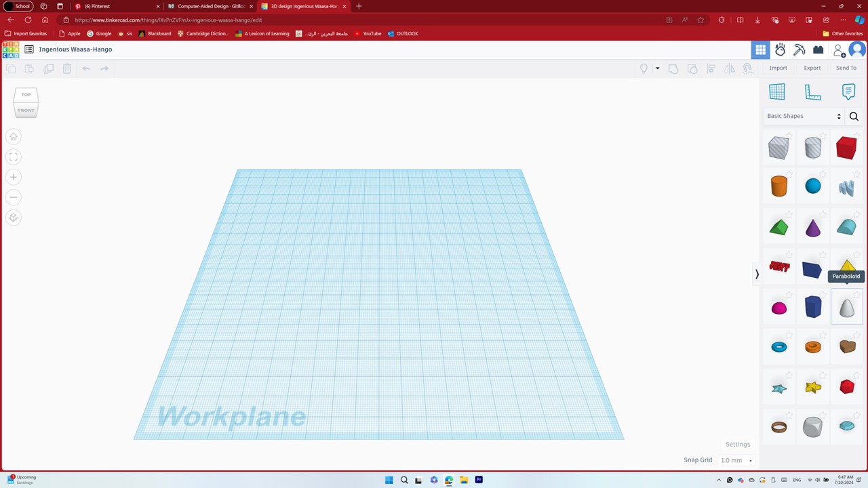
Task: Open the user profile avatar
Action: [857, 49]
